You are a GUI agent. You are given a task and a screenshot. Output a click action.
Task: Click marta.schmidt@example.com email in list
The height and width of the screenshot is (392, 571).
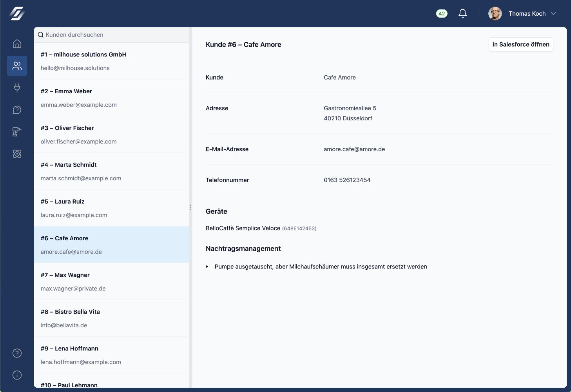(81, 178)
